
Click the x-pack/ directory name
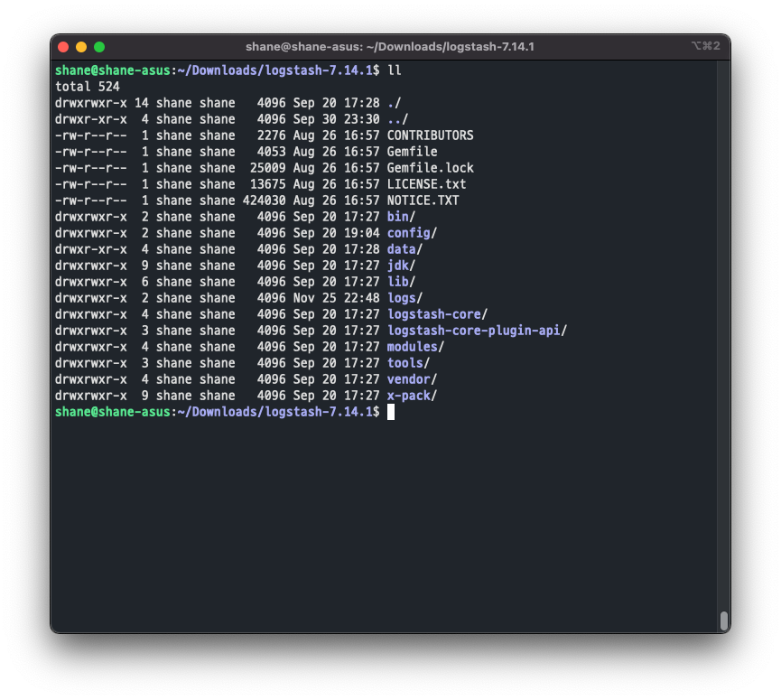point(412,396)
